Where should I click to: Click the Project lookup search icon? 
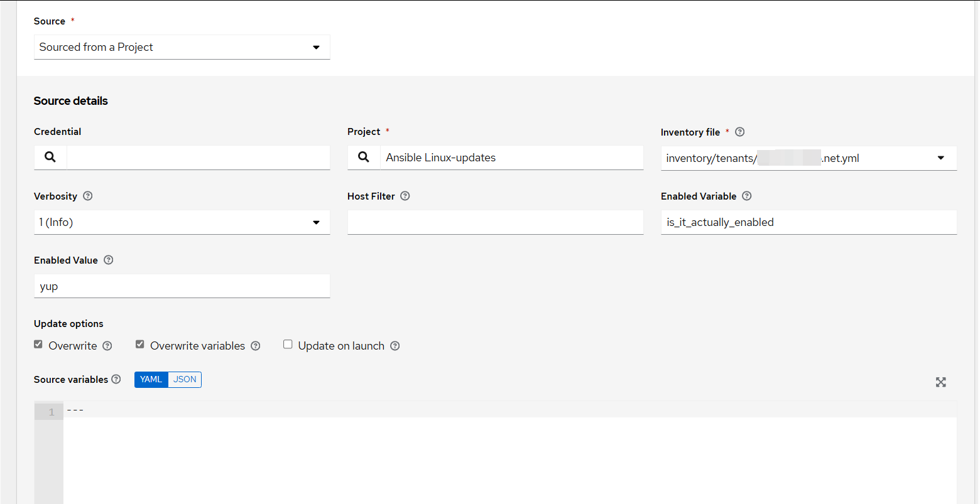tap(364, 158)
